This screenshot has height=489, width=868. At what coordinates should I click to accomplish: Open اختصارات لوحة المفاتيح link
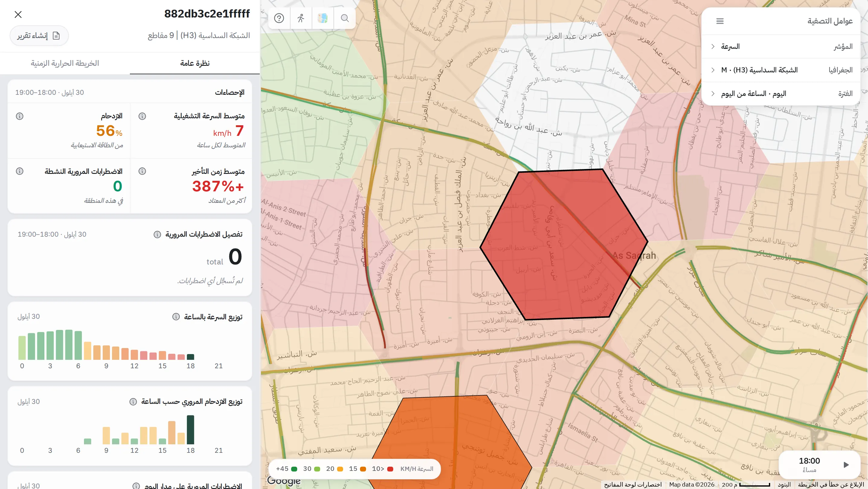(633, 484)
